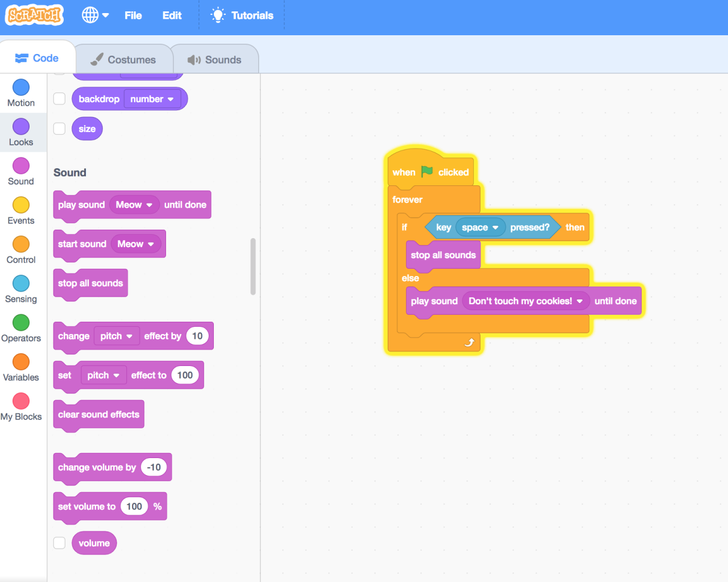Select the My Blocks category circle

(x=21, y=401)
